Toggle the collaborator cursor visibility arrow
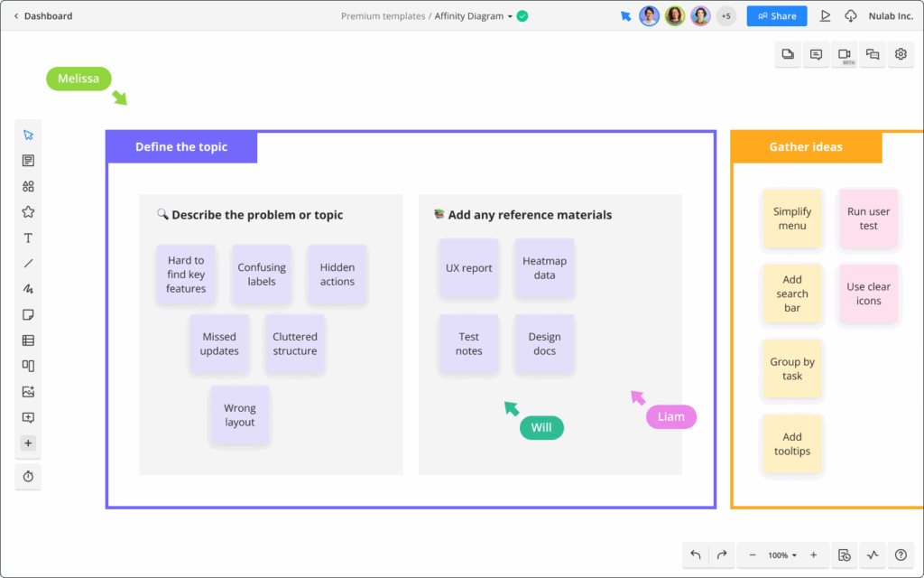The image size is (924, 578). click(x=625, y=16)
